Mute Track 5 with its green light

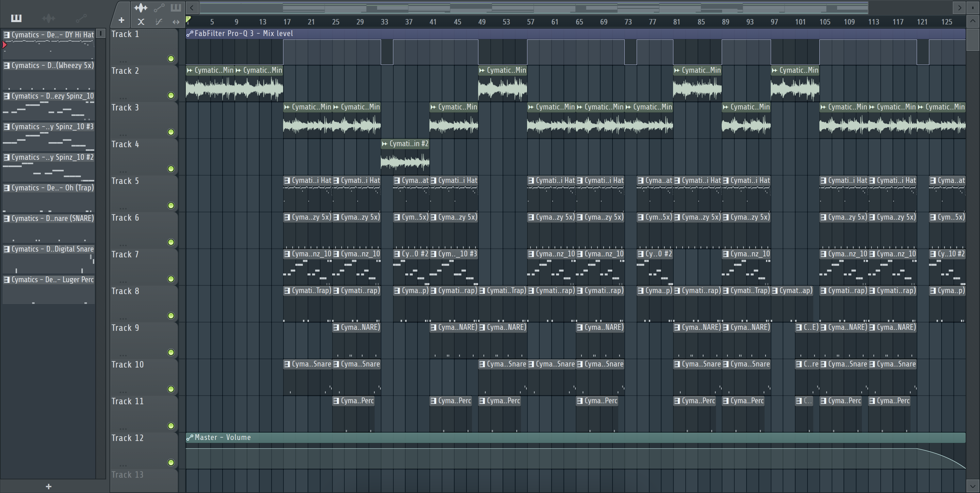tap(171, 206)
